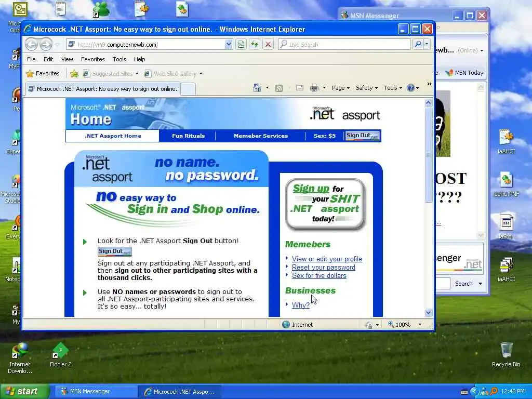Viewport: 532px width, 399px height.
Task: Click inside the address bar URL field
Action: (x=146, y=45)
